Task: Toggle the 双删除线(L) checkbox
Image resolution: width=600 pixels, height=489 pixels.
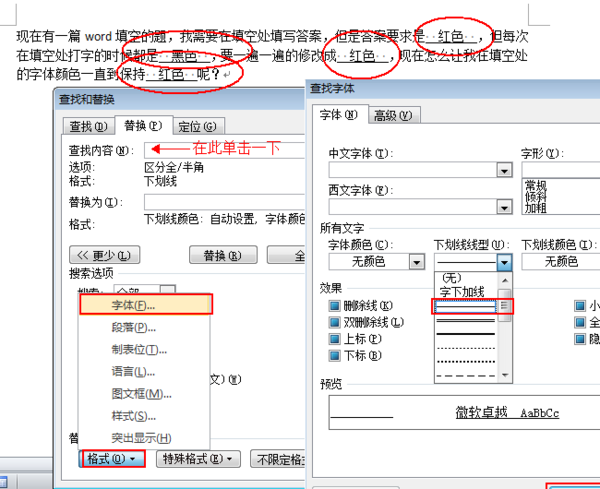Action: pos(334,323)
